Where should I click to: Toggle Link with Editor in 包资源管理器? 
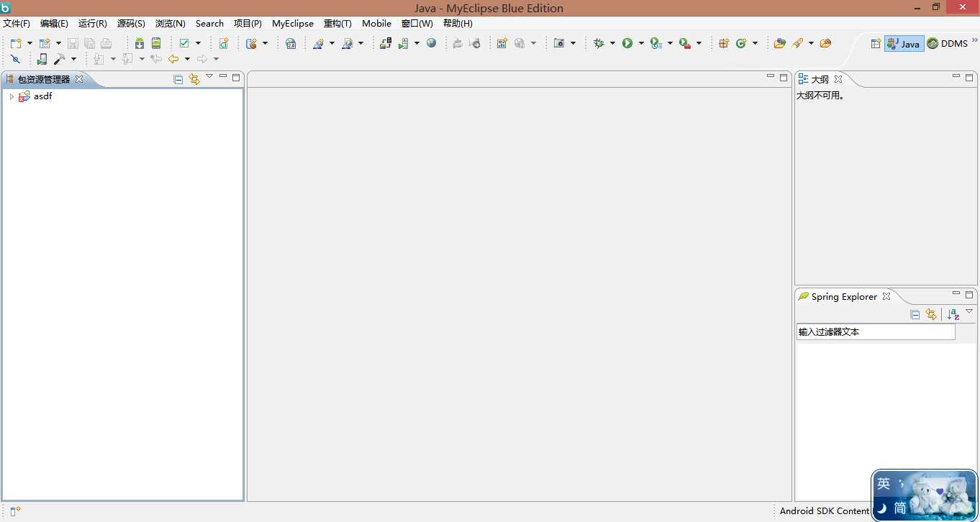[194, 79]
